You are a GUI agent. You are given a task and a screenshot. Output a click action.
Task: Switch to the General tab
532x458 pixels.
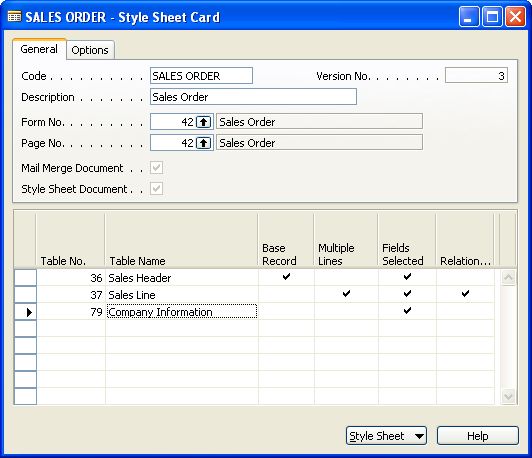(x=39, y=50)
